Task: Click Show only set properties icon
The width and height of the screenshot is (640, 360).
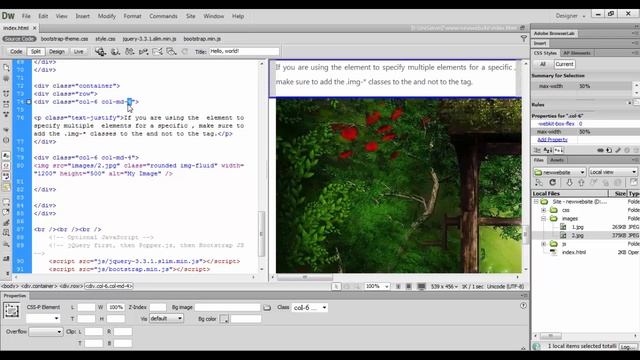Action: (558, 150)
